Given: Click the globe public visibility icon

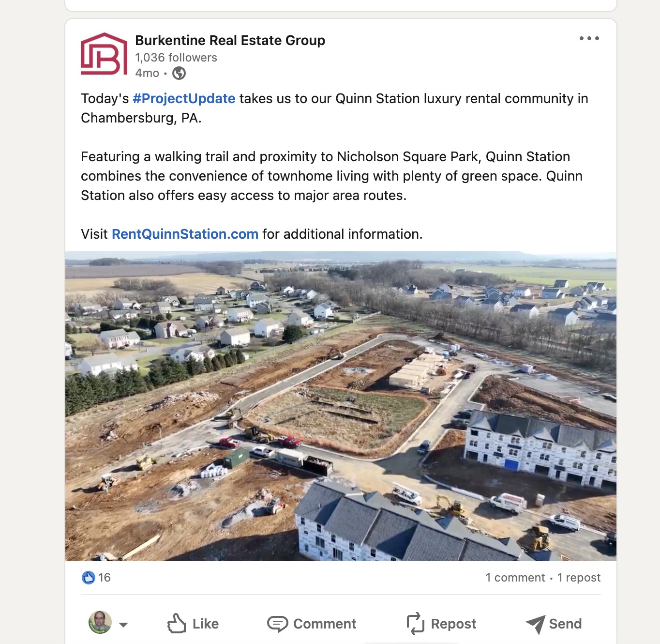Looking at the screenshot, I should [x=179, y=73].
